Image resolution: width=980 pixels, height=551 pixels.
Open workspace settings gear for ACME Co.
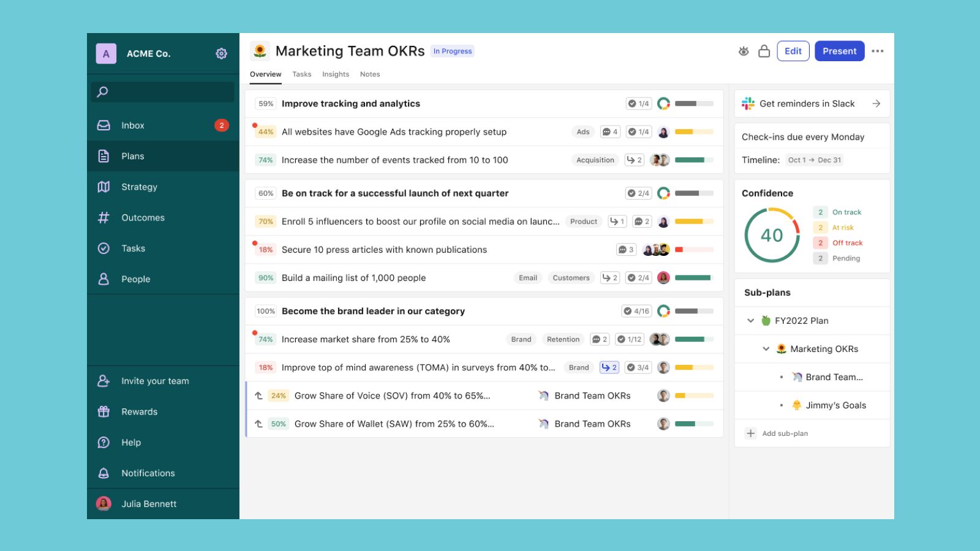click(x=221, y=53)
